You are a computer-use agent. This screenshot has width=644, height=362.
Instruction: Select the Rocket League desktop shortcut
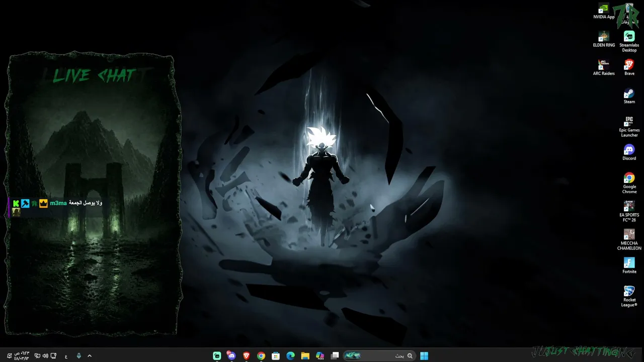tap(629, 297)
